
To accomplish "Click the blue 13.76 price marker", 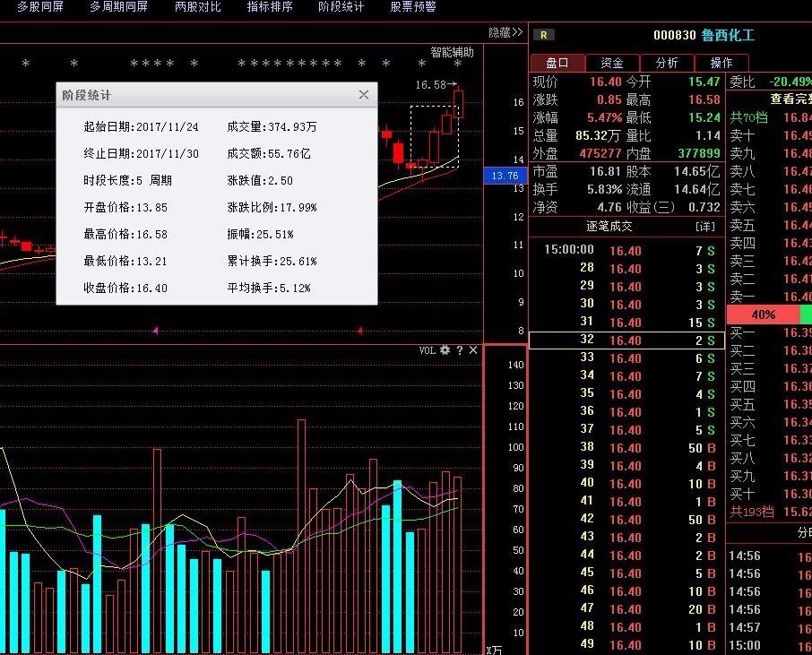I will point(505,176).
